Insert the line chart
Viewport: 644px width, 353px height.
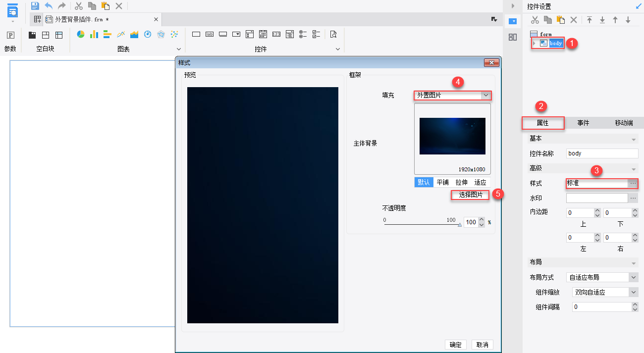coord(121,34)
